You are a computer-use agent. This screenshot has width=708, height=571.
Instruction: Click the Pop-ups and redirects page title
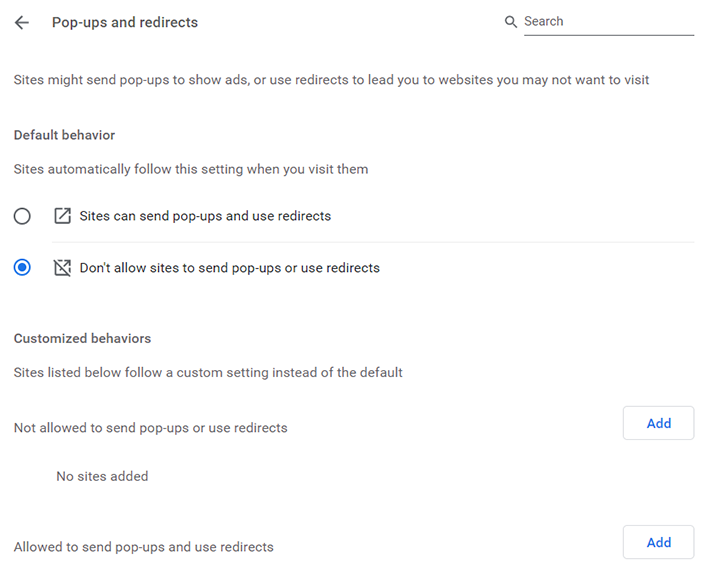click(125, 22)
